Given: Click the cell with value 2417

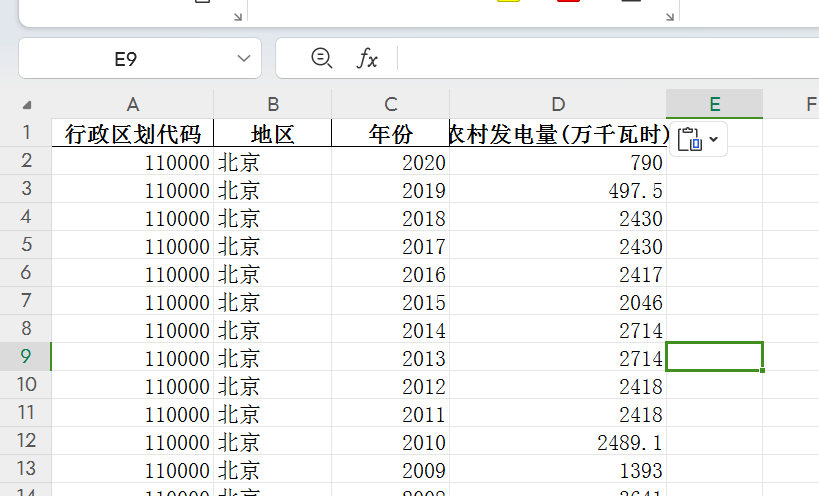Looking at the screenshot, I should pyautogui.click(x=558, y=274).
